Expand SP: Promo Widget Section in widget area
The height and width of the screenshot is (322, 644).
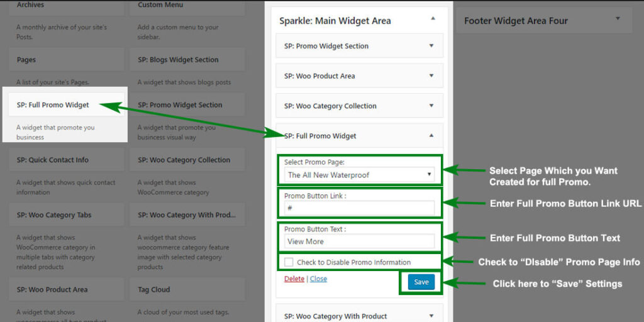click(431, 46)
